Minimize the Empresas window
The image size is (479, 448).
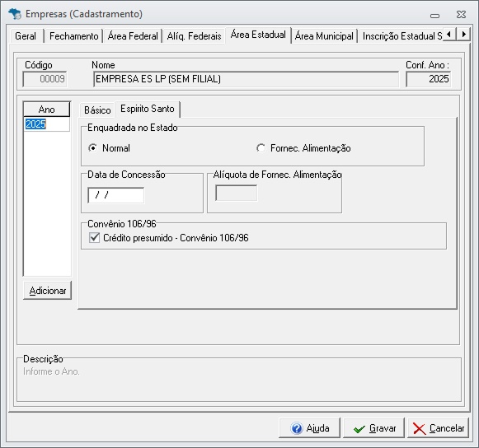coord(434,16)
